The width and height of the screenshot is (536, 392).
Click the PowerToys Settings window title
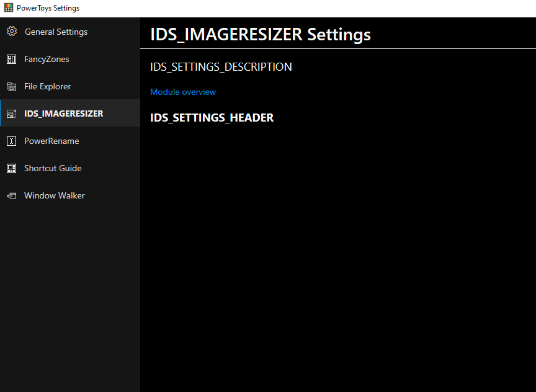click(48, 8)
